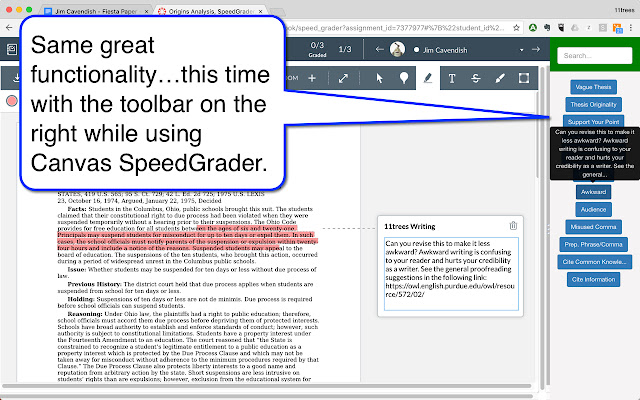
Task: Click the 'Issue:' heading in the document
Action: click(77, 269)
